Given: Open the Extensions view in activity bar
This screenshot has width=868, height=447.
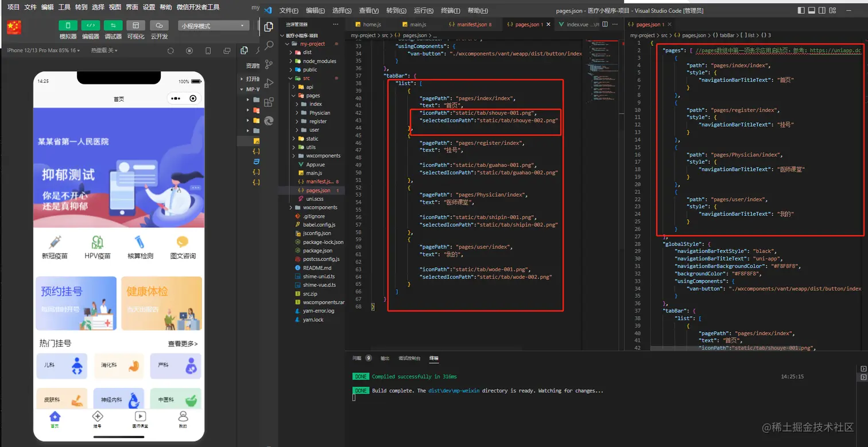Looking at the screenshot, I should 269,102.
